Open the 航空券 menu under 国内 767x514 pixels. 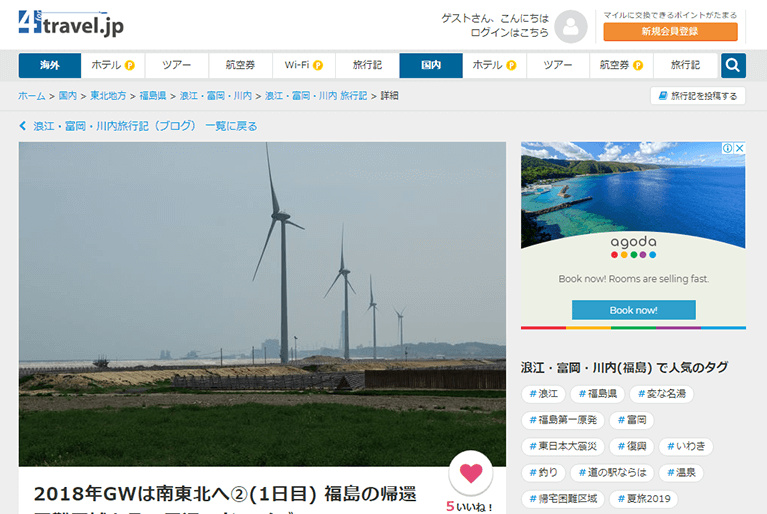click(x=620, y=65)
